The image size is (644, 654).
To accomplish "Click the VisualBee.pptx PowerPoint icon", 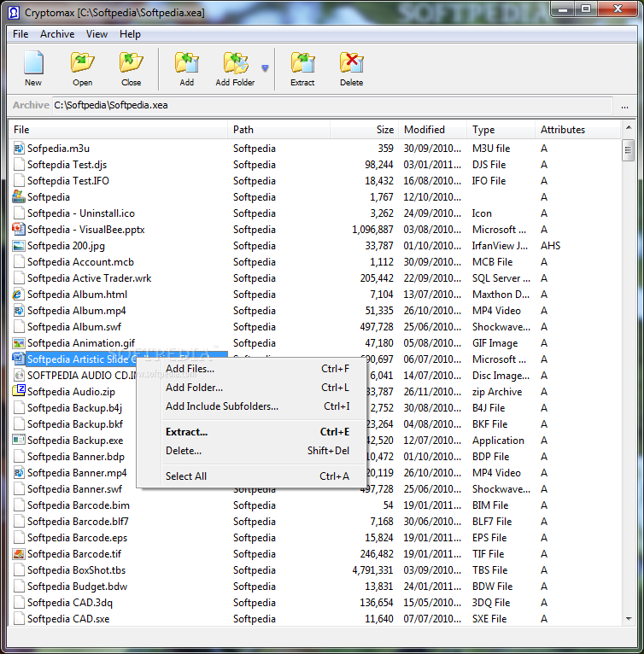I will 19,229.
